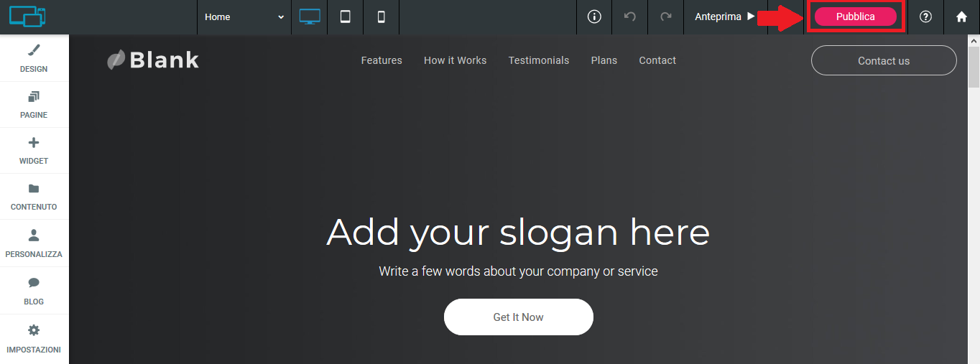This screenshot has width=980, height=364.
Task: Select the 'Add your slogan here' heading
Action: point(518,232)
